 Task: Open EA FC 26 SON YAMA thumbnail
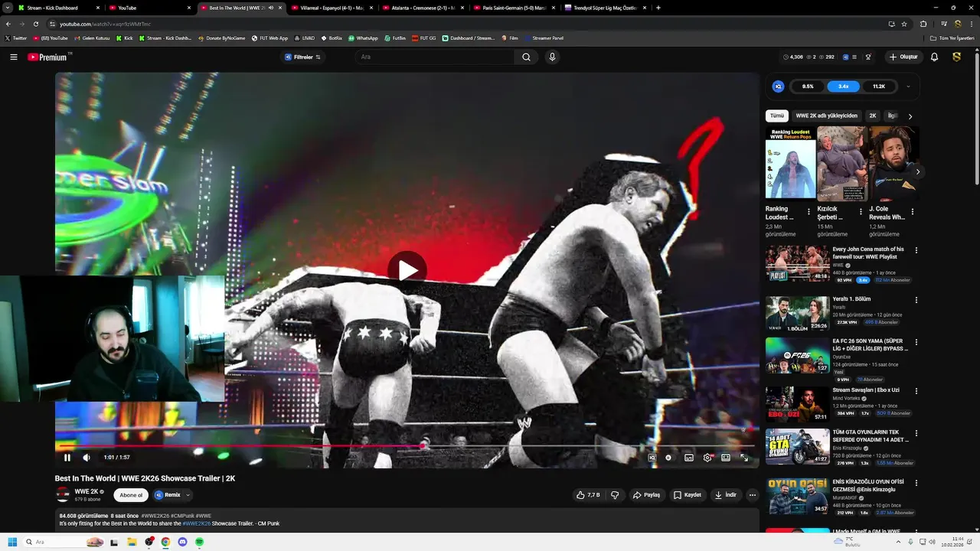[797, 355]
